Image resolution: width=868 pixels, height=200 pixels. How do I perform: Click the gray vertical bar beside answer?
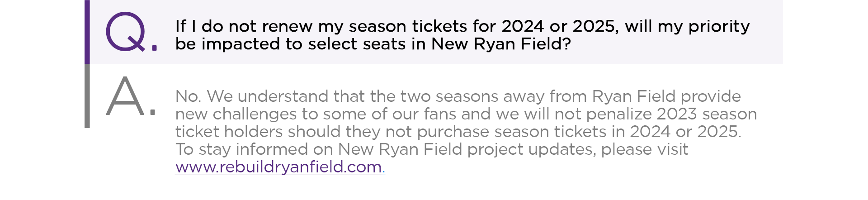[x=87, y=96]
